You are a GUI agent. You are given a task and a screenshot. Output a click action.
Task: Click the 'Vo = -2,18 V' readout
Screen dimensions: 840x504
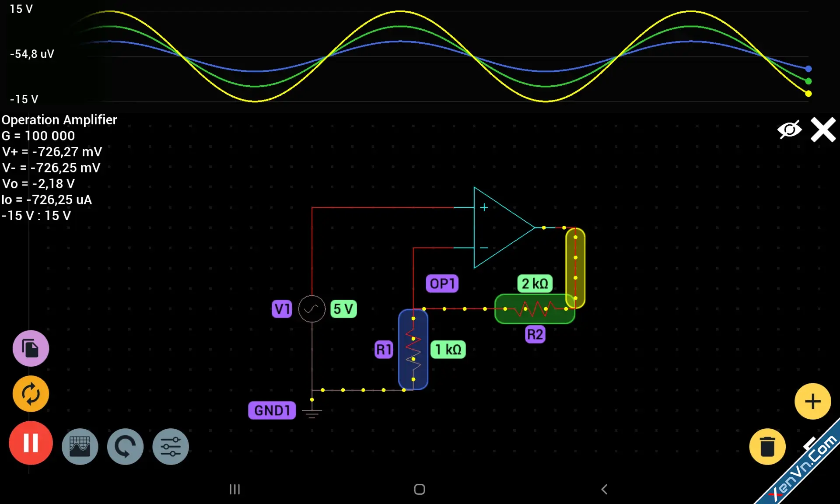[38, 184]
